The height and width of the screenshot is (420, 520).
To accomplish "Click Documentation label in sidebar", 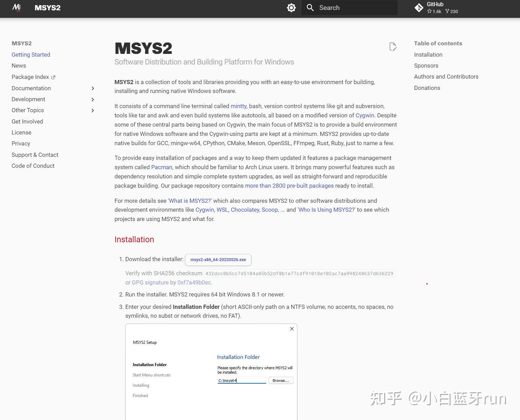I will click(31, 88).
